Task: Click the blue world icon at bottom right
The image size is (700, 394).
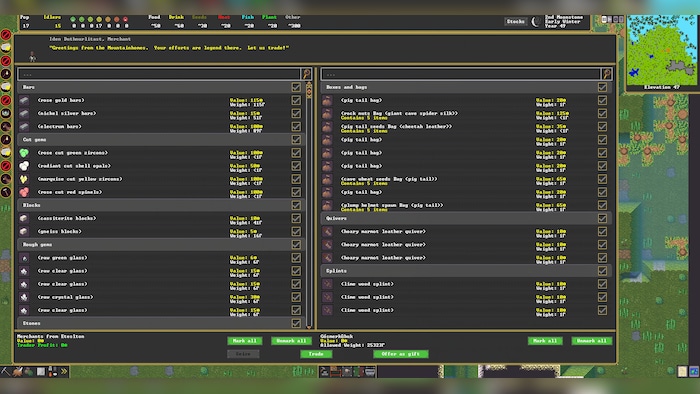Action: tap(694, 371)
